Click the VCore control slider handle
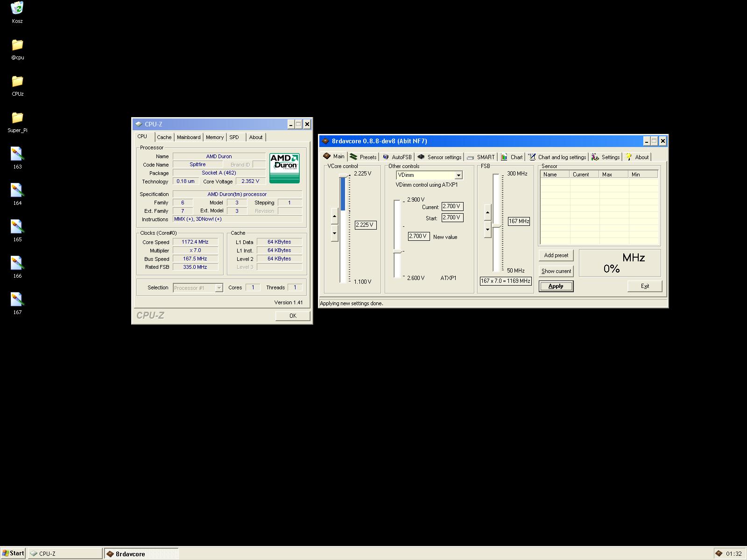Screen dimensions: 747x560 [x=344, y=175]
